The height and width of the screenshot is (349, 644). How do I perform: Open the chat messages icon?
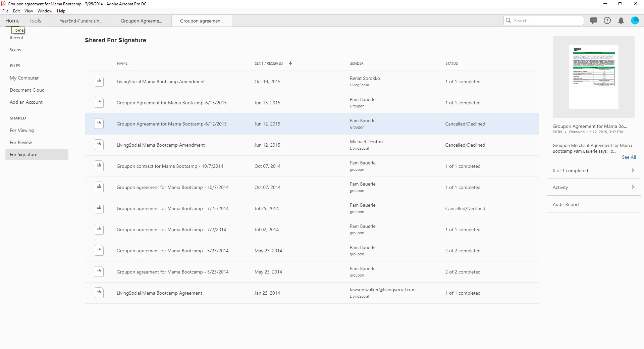594,21
